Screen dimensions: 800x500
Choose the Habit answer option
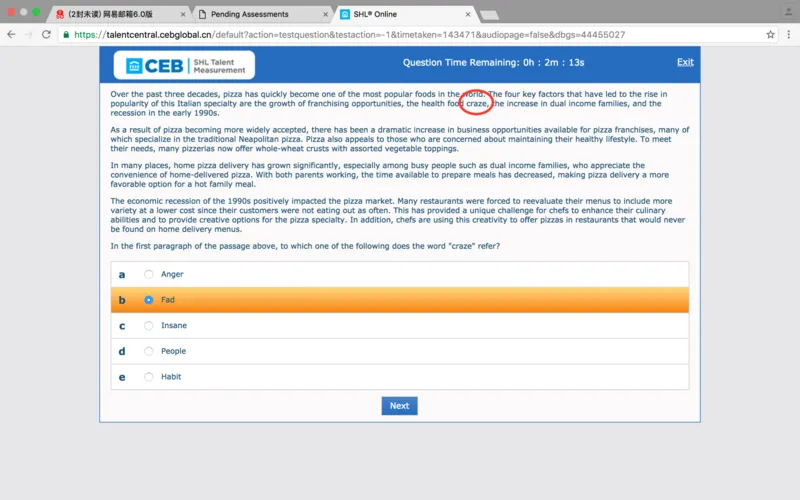(149, 377)
